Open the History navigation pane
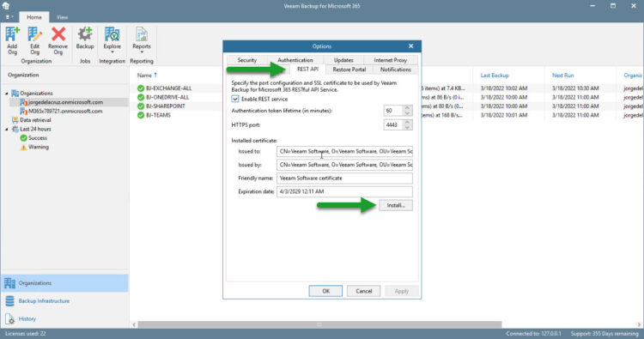This screenshot has width=644, height=339. pyautogui.click(x=64, y=318)
